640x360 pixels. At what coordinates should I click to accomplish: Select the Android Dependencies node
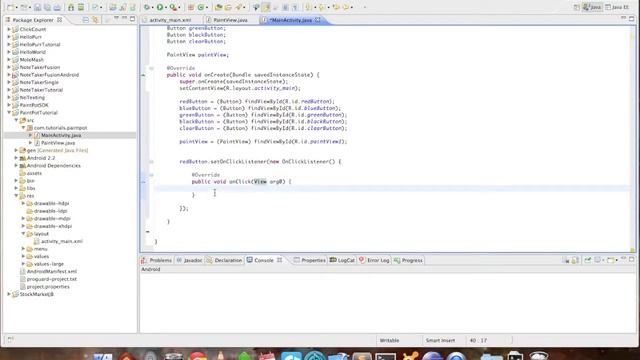pyautogui.click(x=53, y=166)
